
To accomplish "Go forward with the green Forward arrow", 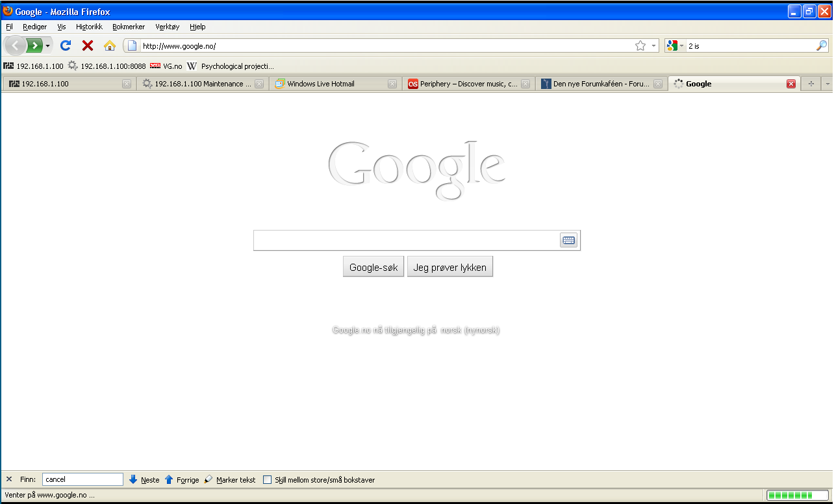I will (34, 45).
